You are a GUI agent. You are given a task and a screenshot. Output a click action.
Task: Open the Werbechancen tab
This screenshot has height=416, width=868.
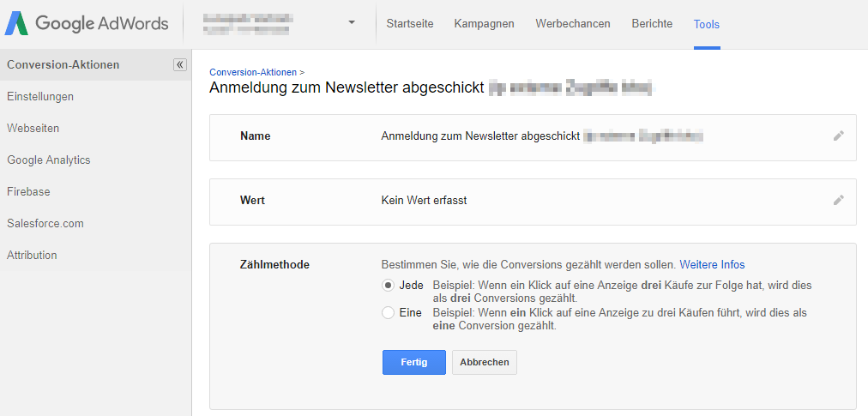[573, 24]
